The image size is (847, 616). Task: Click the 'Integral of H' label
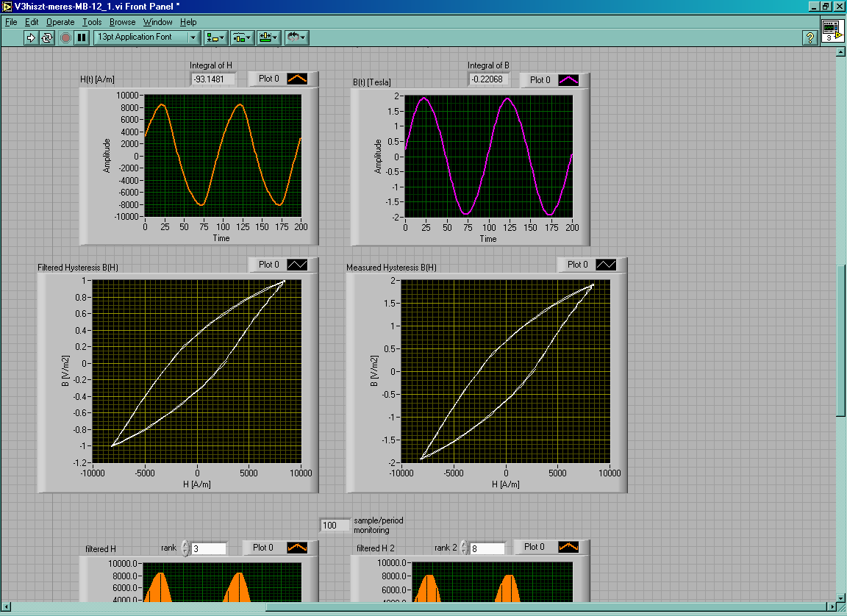pyautogui.click(x=211, y=65)
